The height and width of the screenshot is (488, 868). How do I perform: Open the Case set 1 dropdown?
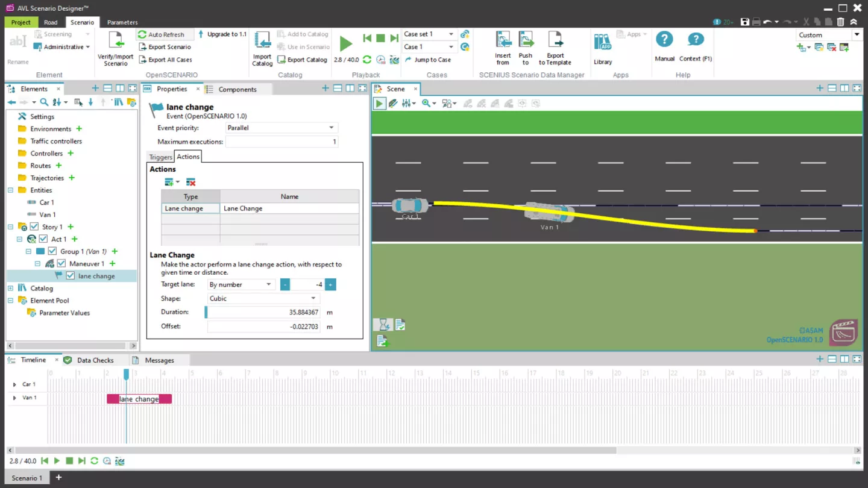pos(429,34)
